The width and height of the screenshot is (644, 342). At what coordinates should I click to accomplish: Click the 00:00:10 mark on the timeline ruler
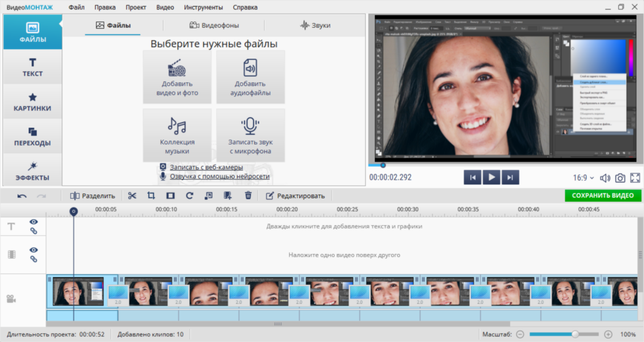[166, 209]
